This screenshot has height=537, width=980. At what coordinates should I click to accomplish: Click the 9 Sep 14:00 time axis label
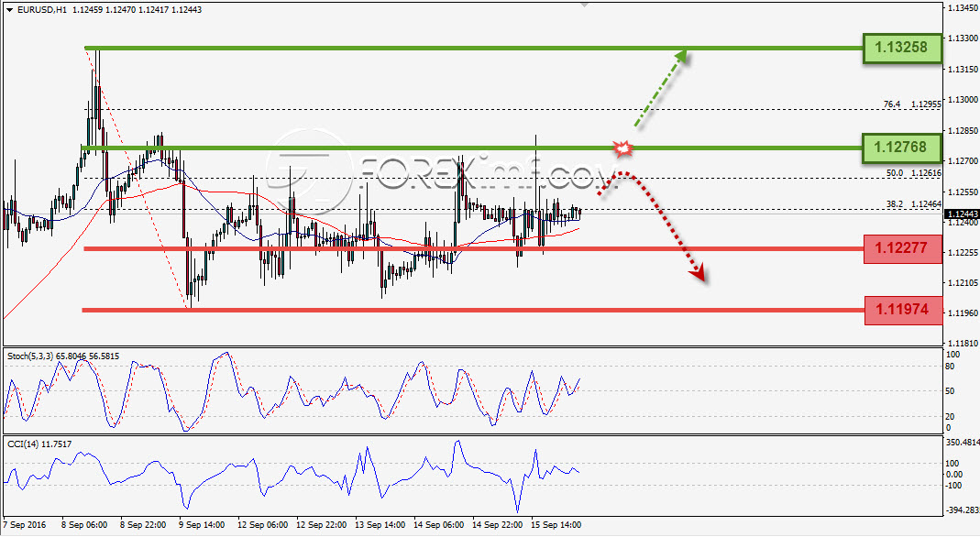click(x=202, y=524)
